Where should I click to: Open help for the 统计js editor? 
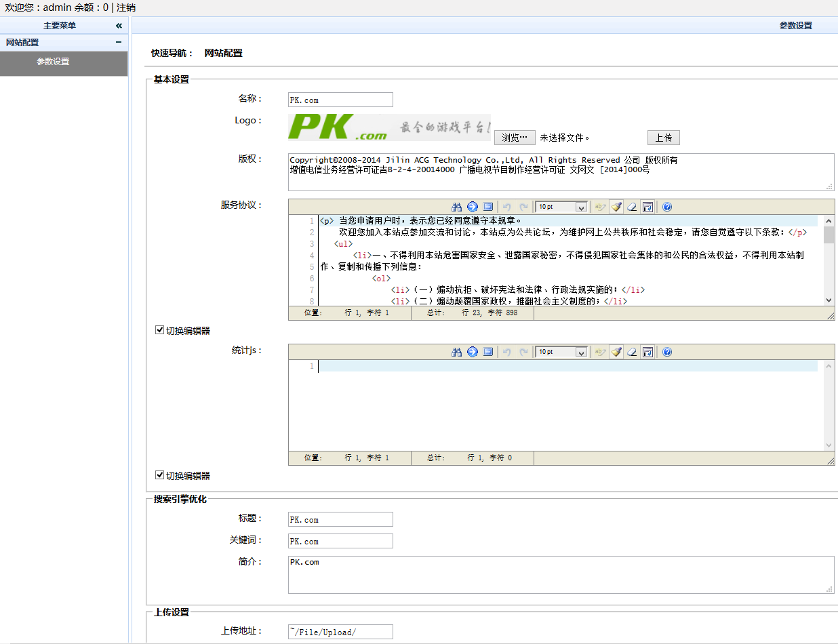(667, 352)
